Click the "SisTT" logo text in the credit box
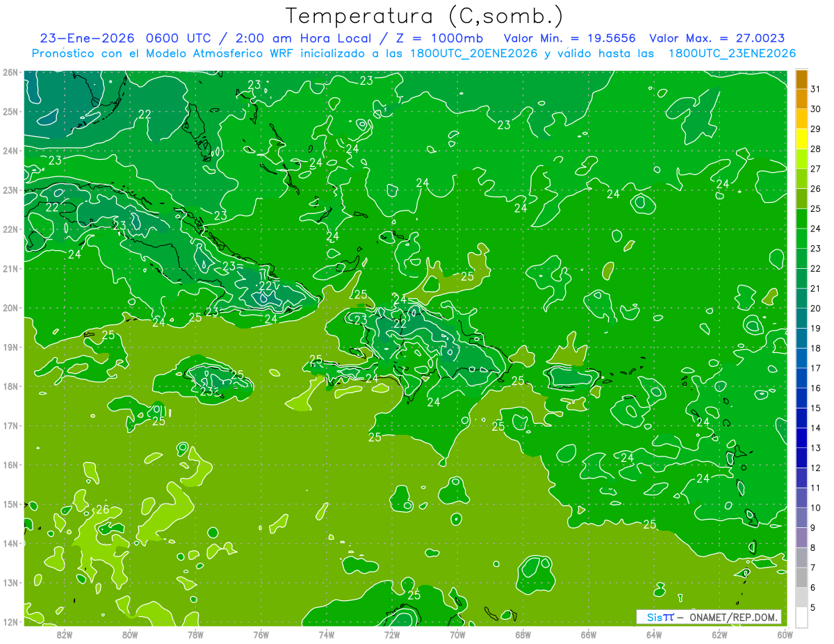 coord(660,617)
